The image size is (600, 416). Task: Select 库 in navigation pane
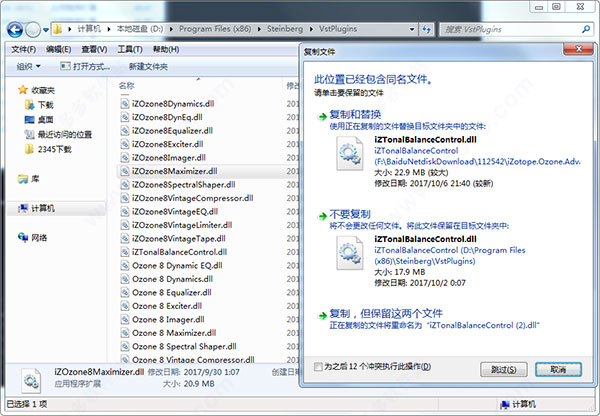[x=29, y=179]
